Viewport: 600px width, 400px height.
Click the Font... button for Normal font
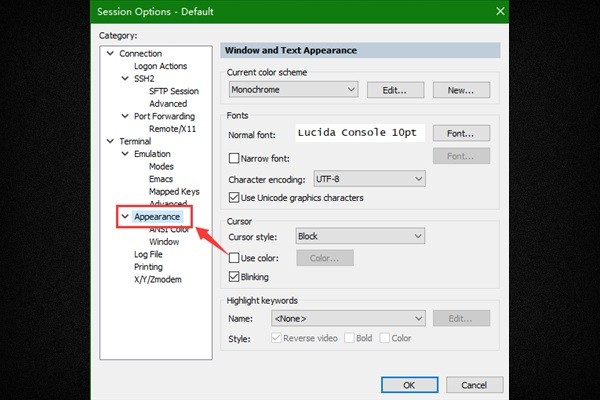coord(461,133)
